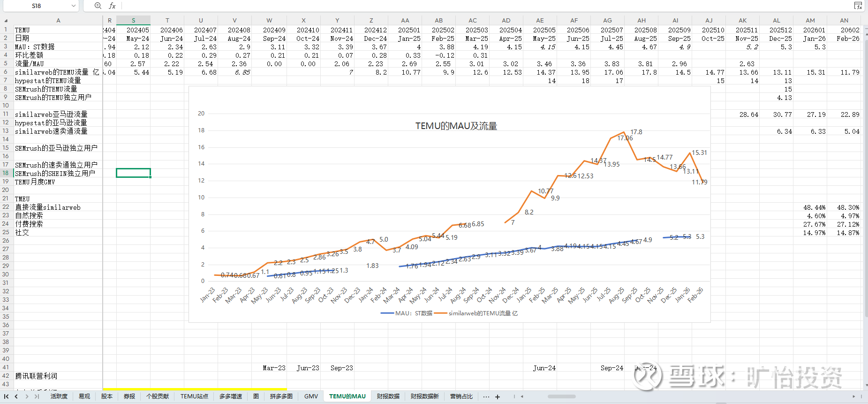Expand the formula bar using right-edge icon
Image resolution: width=868 pixels, height=404 pixels.
858,6
